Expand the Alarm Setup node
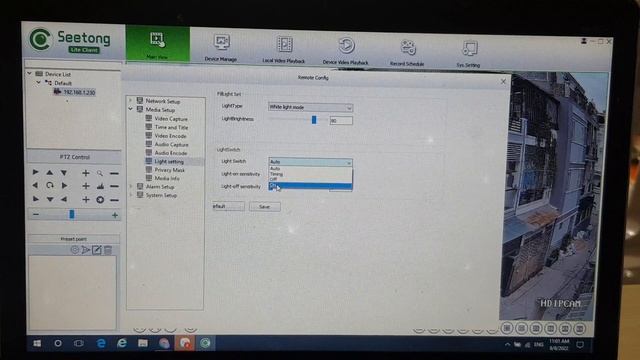 pos(131,186)
